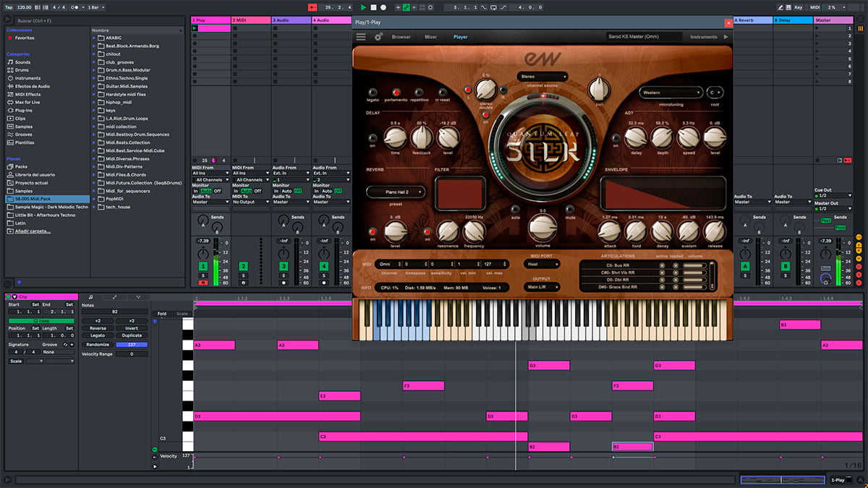The height and width of the screenshot is (488, 868).
Task: Select the G3 note at the playhead
Action: (549, 366)
